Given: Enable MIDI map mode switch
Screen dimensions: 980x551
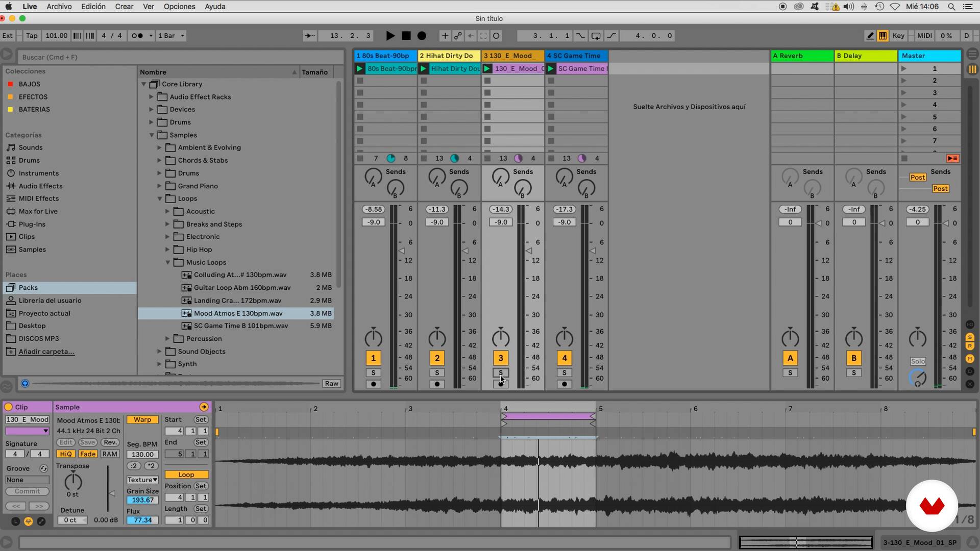Looking at the screenshot, I should (x=924, y=36).
